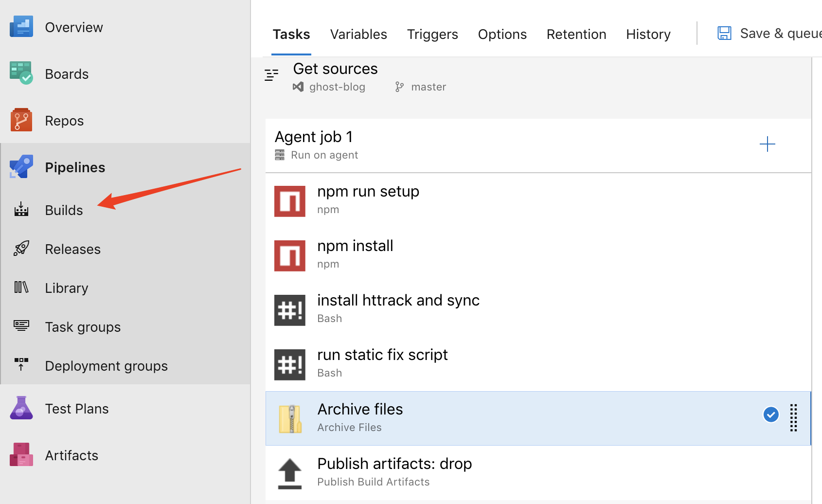Click the branch icon next to master

pos(399,87)
